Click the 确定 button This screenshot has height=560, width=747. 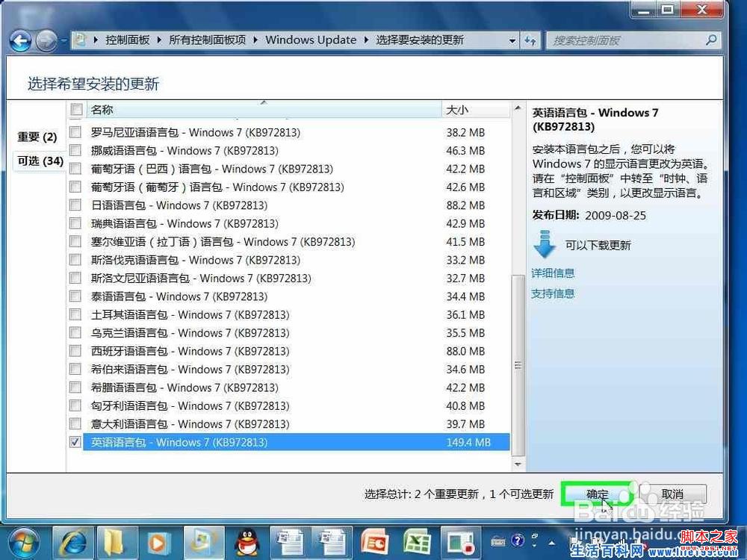(598, 494)
